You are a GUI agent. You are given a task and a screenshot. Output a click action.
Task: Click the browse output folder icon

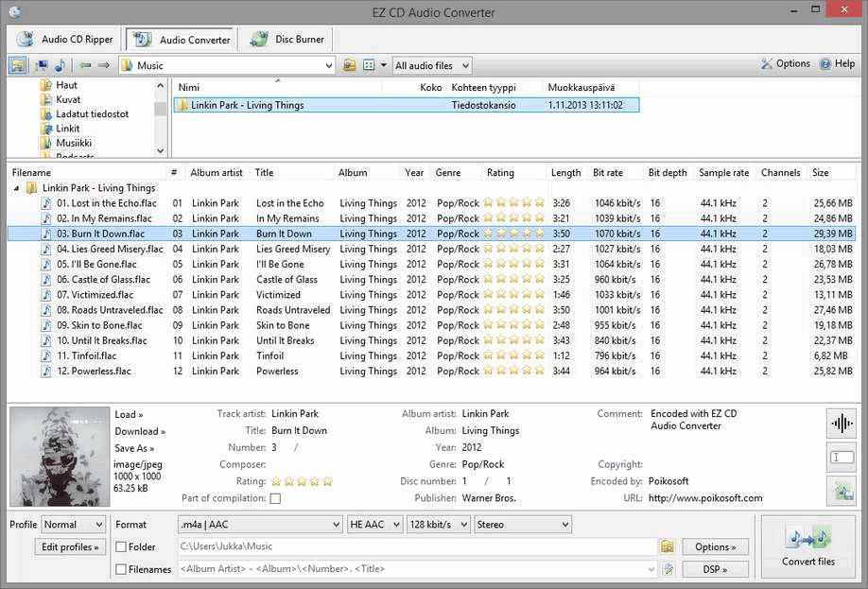click(x=668, y=546)
